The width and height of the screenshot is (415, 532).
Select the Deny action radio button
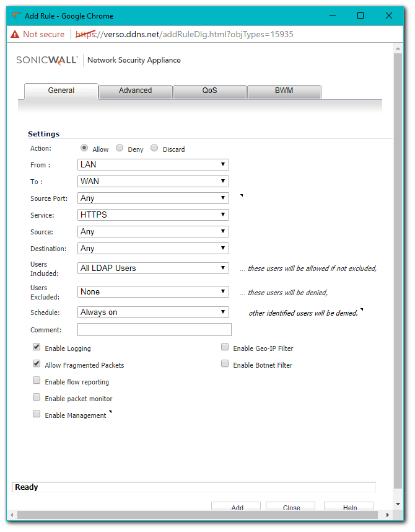coord(120,148)
